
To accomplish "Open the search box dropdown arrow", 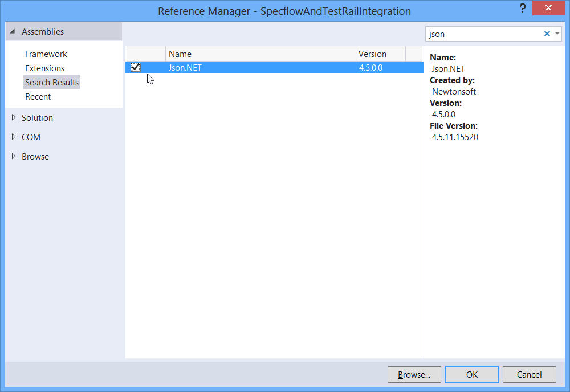I will [557, 34].
